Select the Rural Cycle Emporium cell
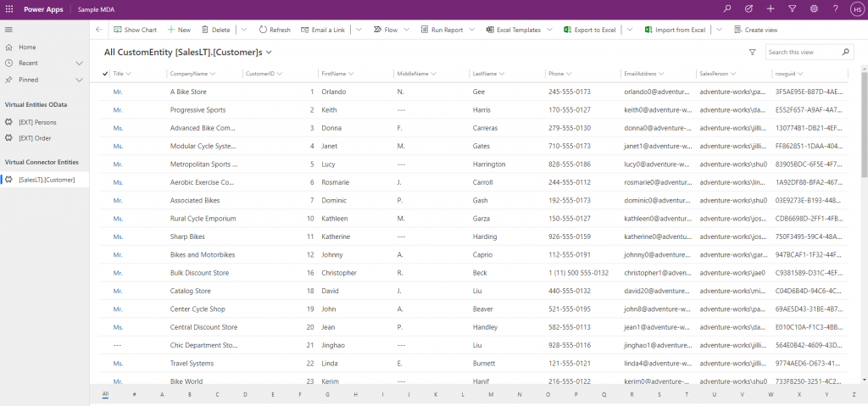The width and height of the screenshot is (868, 406). [x=203, y=219]
